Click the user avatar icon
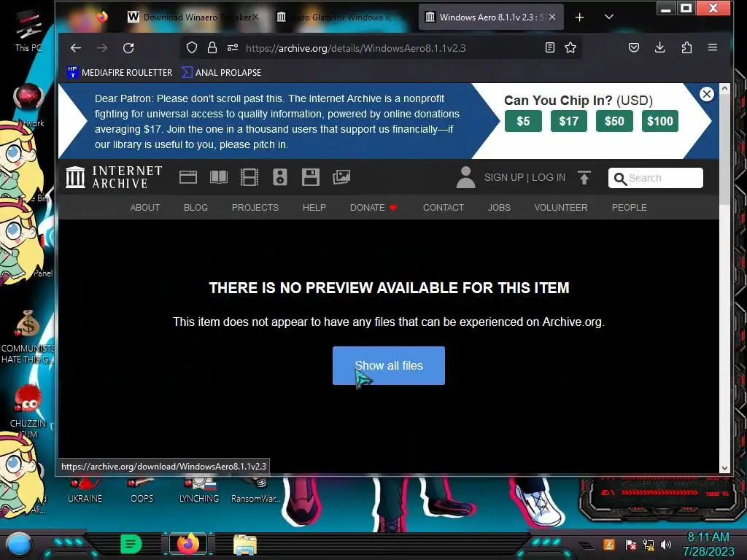This screenshot has height=560, width=747. [x=465, y=177]
